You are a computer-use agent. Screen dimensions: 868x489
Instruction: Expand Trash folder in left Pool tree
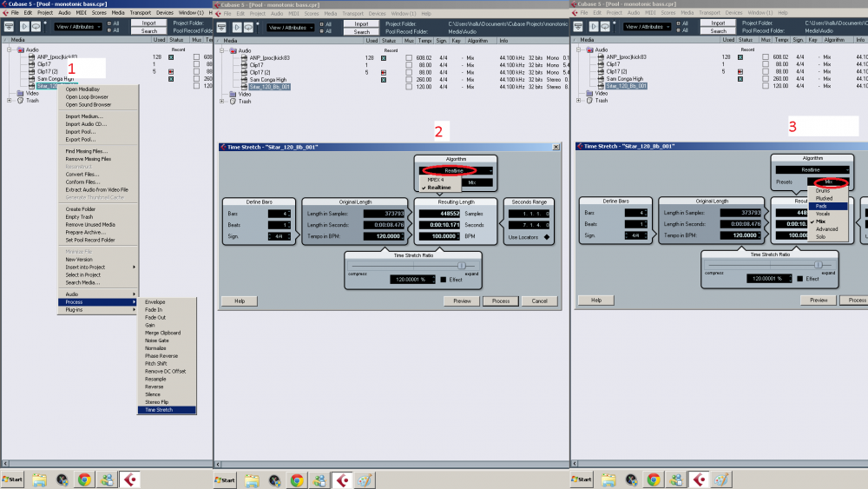pos(10,100)
